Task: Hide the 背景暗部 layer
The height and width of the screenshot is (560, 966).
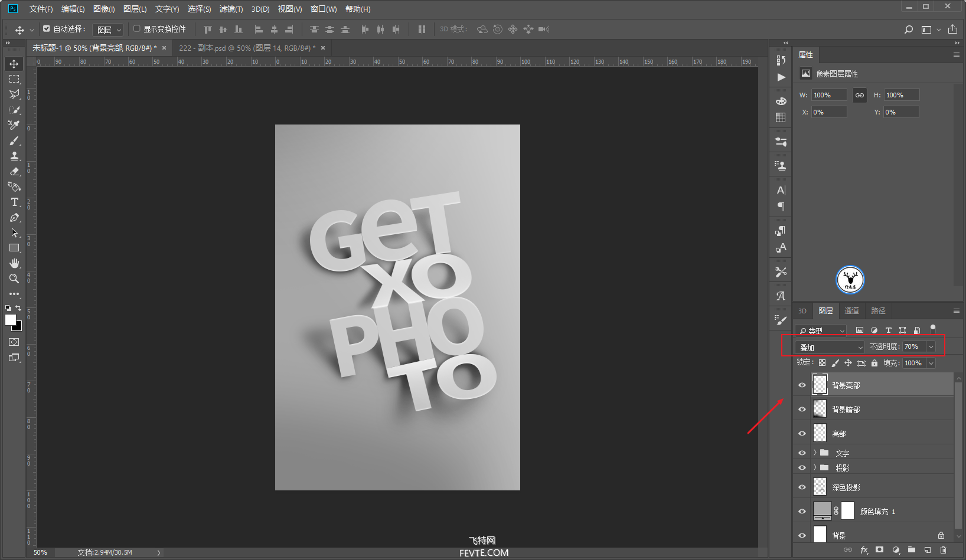Action: 802,410
